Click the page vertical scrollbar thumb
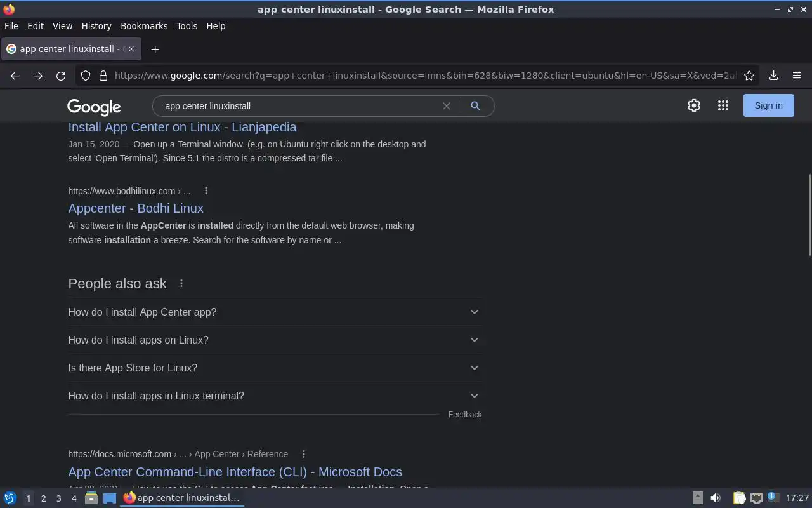The height and width of the screenshot is (508, 812). click(x=809, y=215)
